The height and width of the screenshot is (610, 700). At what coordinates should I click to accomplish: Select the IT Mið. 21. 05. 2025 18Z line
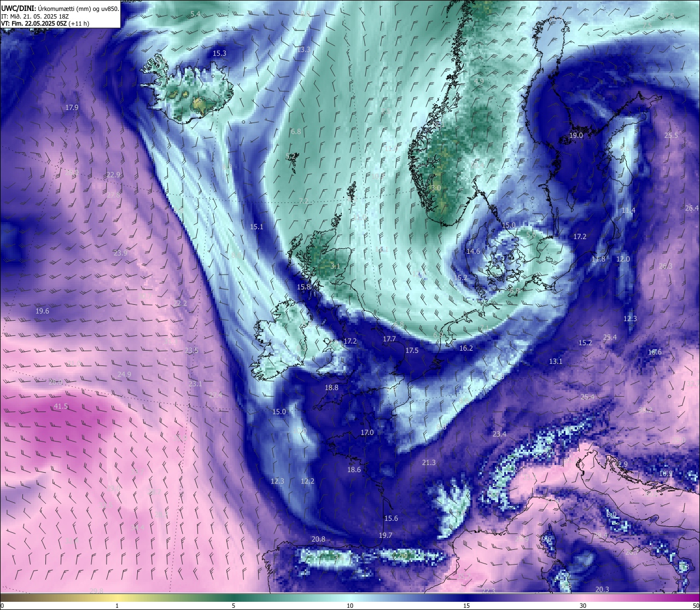(35, 16)
